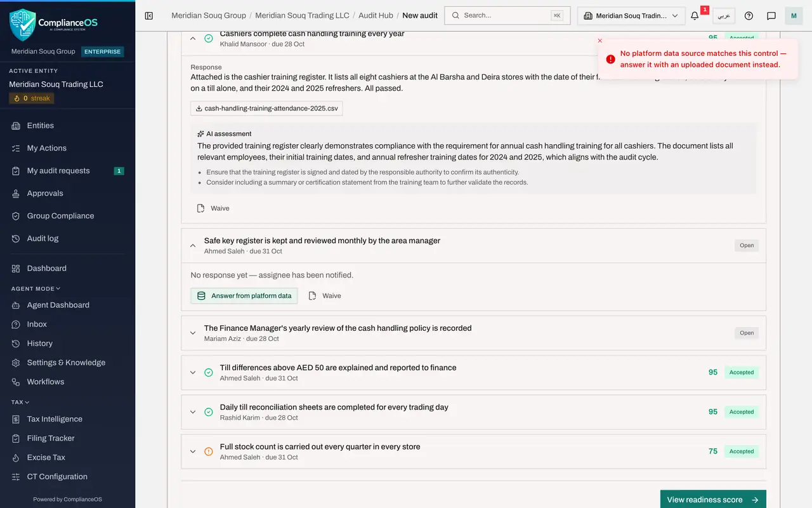Go to Meridian Souq Group breadcrumb

click(209, 15)
